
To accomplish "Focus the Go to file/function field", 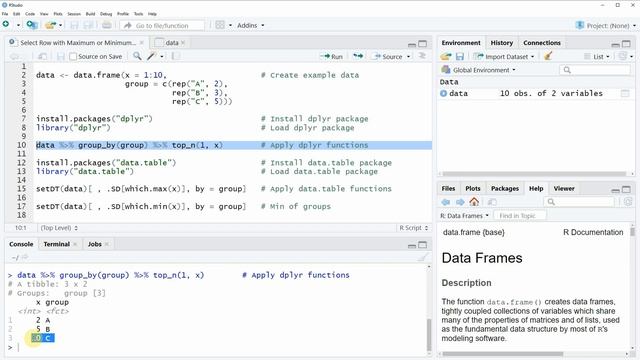I will 162,25.
